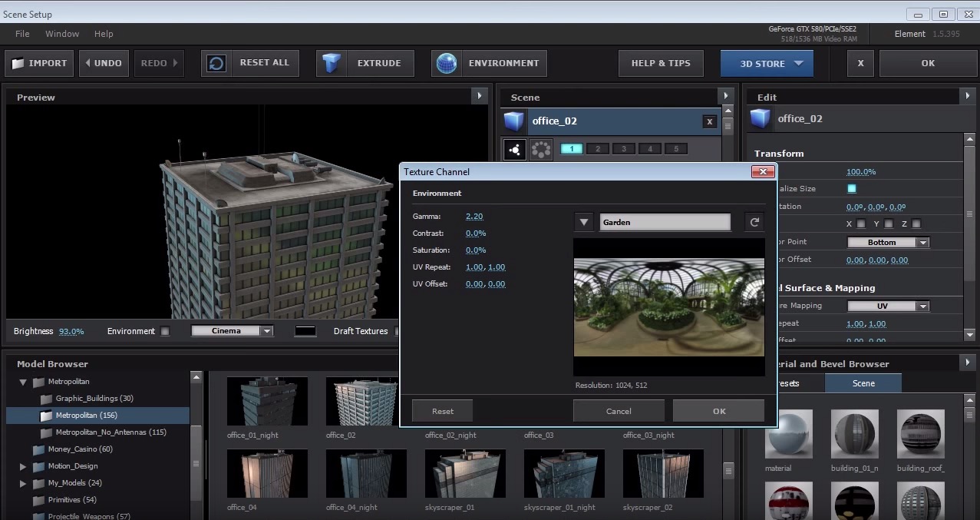980x520 pixels.
Task: Toggle the Environment checkbox near Brightness
Action: coord(164,330)
